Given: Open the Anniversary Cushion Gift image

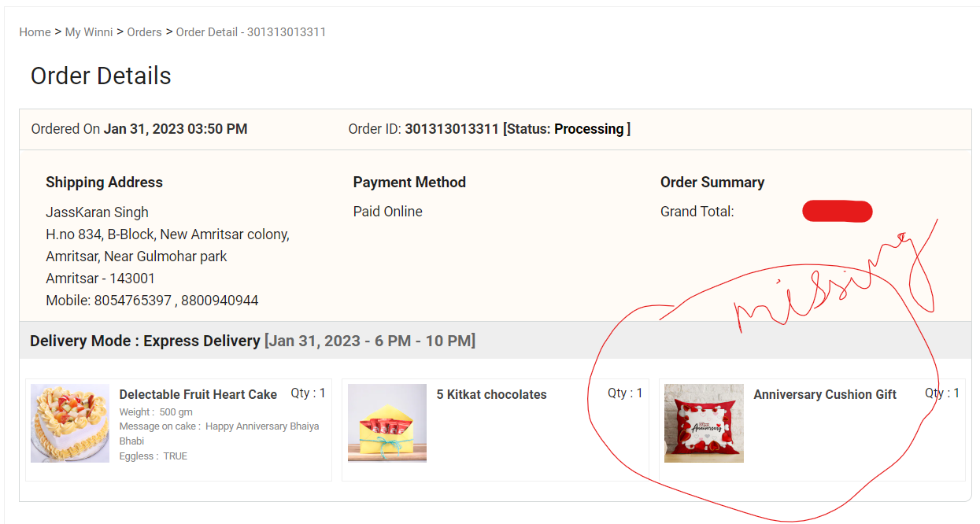Looking at the screenshot, I should 704,423.
